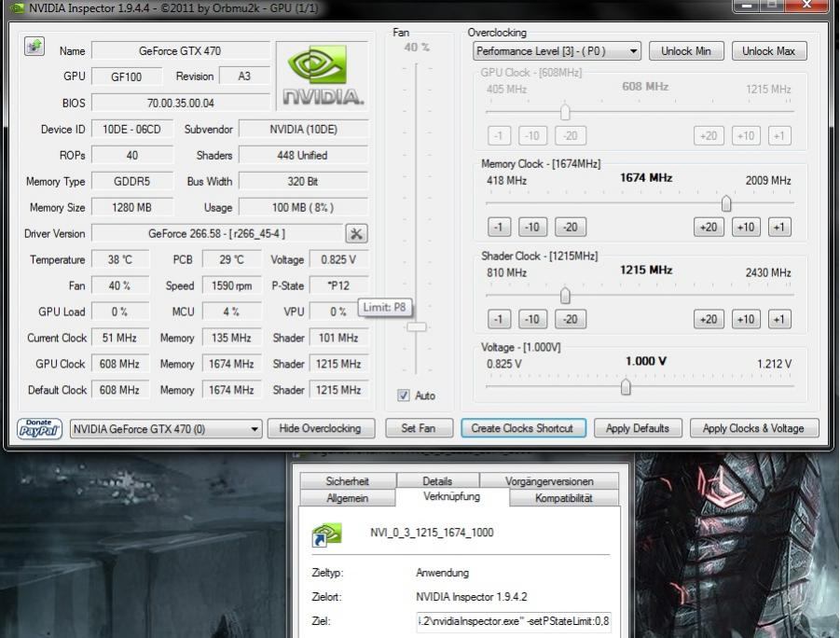Click the P-State value P12

(338, 285)
